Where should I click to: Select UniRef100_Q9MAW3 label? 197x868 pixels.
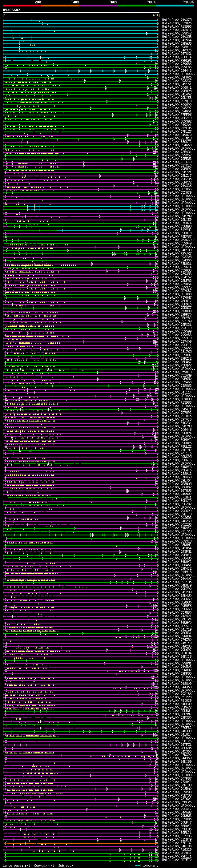point(177,43)
